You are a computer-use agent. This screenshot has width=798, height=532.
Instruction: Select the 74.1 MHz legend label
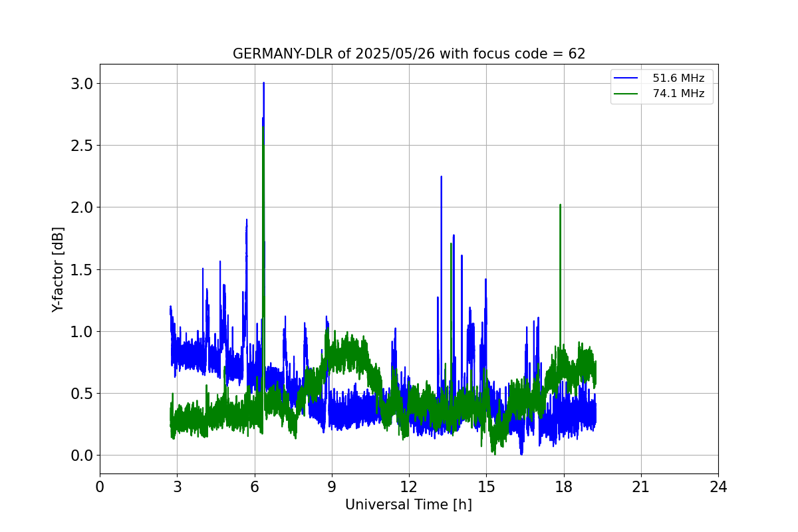coord(678,94)
